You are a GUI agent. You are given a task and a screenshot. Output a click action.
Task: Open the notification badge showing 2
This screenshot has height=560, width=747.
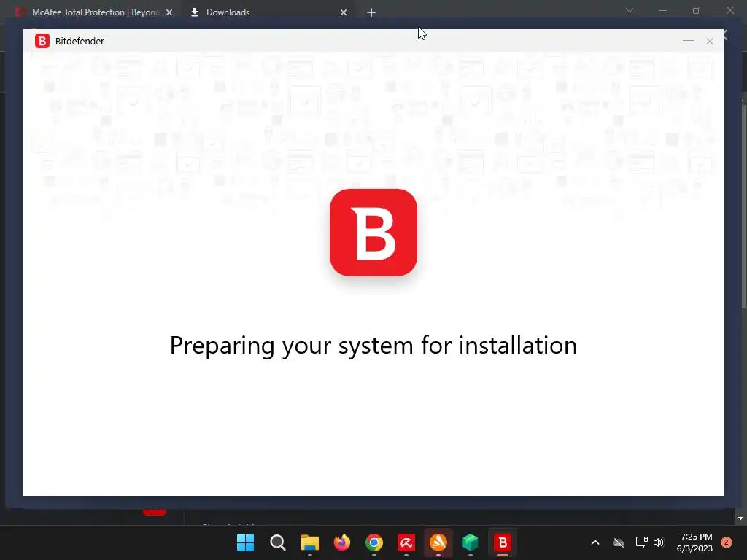click(727, 542)
